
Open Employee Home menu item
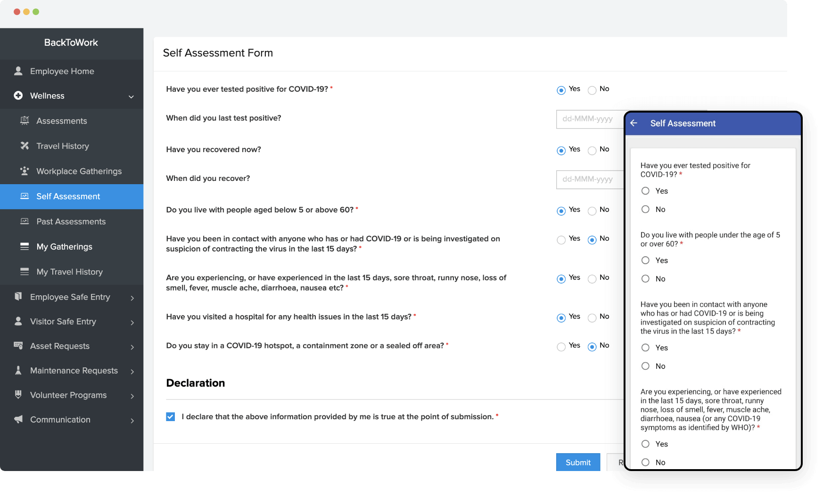pos(72,71)
